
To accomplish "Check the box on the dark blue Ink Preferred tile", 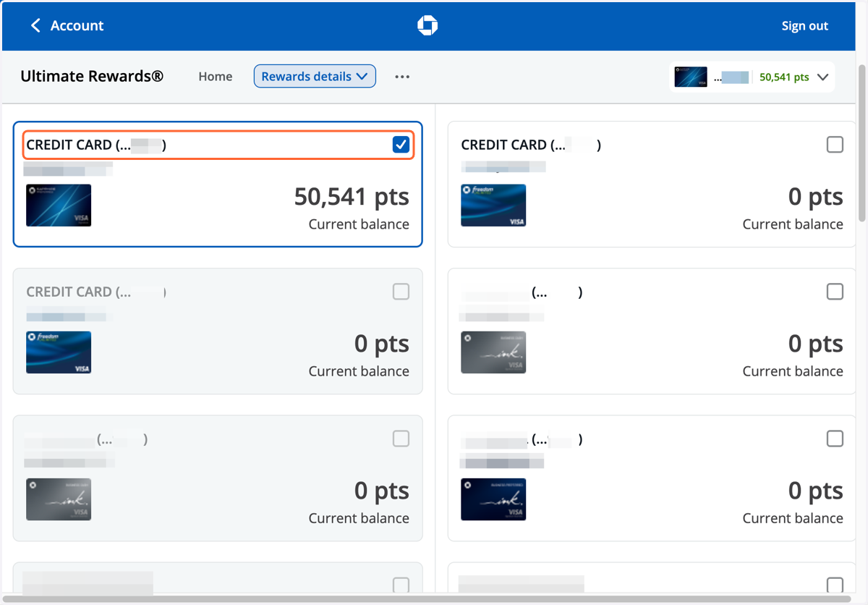I will [835, 439].
